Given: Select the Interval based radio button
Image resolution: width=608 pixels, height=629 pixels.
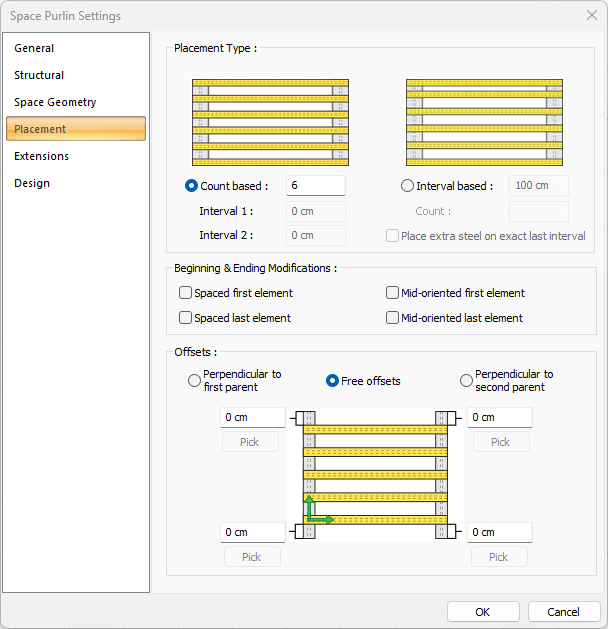Looking at the screenshot, I should pos(406,186).
